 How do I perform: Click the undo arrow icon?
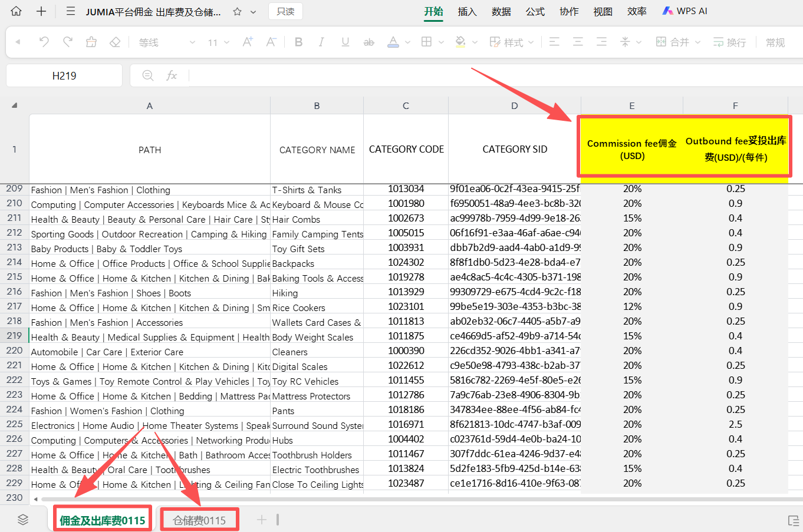44,42
